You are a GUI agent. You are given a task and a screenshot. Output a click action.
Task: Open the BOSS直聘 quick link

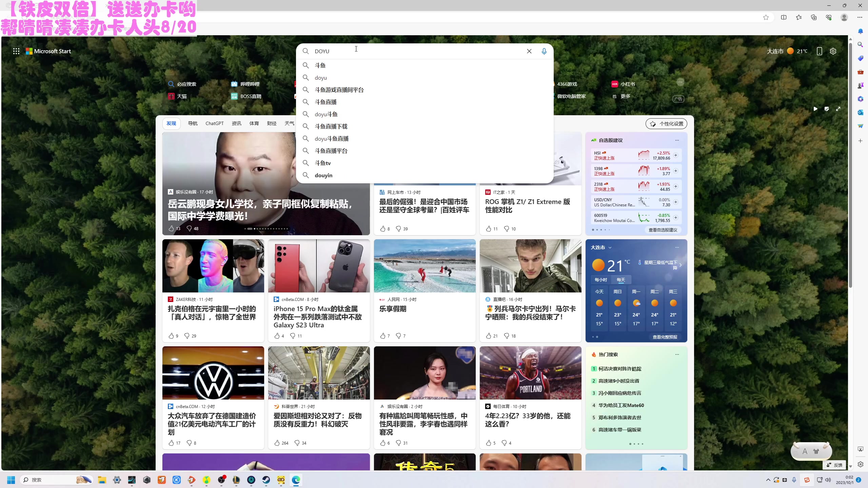[246, 96]
